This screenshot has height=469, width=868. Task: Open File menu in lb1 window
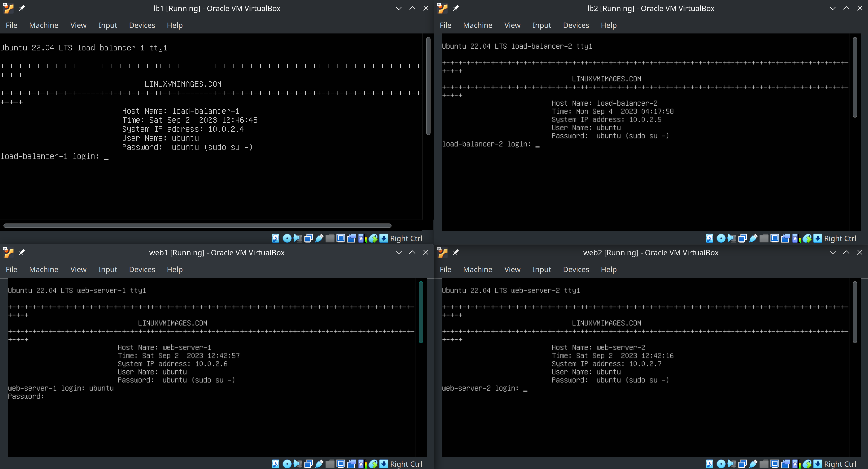click(x=12, y=25)
